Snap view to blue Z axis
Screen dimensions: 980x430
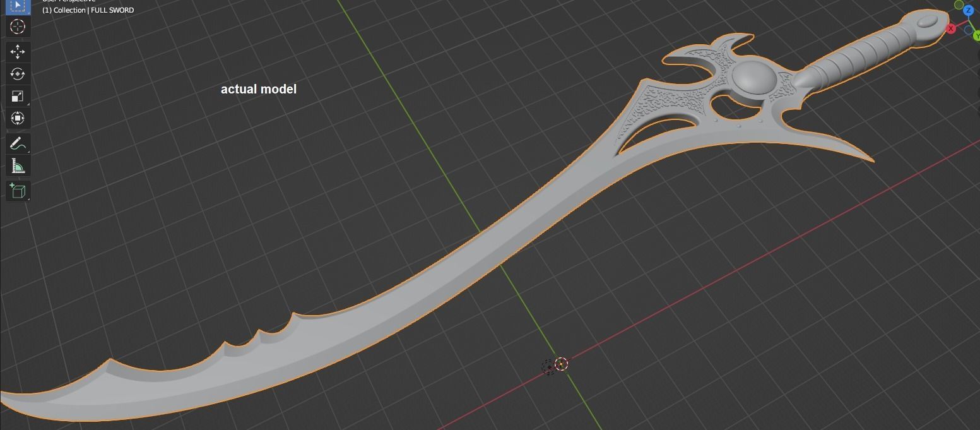coord(968,11)
